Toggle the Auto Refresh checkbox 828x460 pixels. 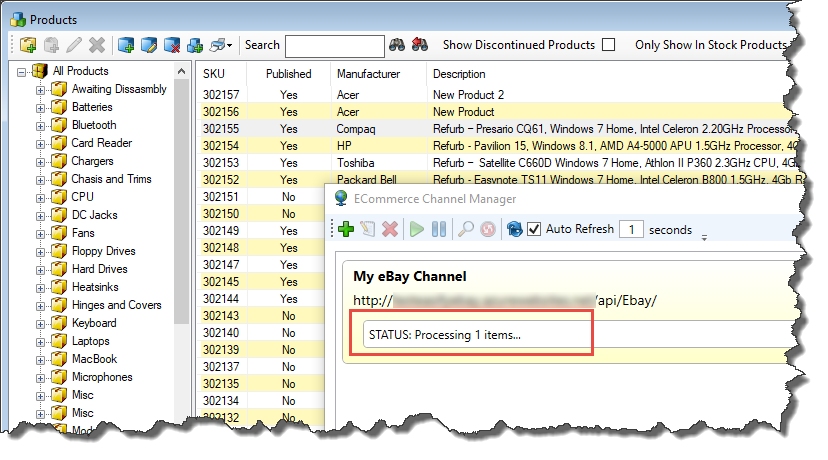click(534, 229)
